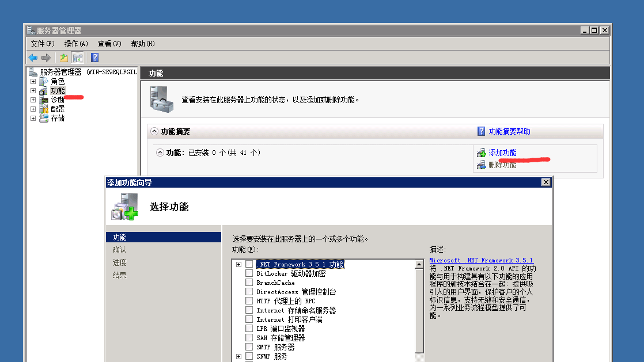The width and height of the screenshot is (644, 362).
Task: Collapse the 功能摘要 section chevron
Action: pyautogui.click(x=154, y=131)
